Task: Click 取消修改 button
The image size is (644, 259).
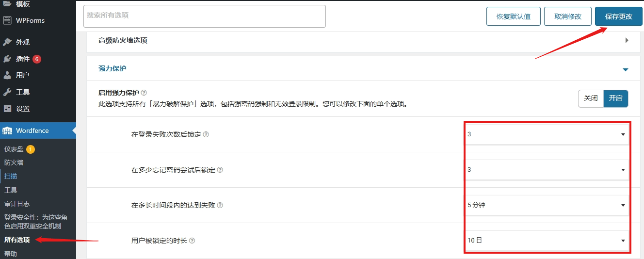Action: coord(568,16)
